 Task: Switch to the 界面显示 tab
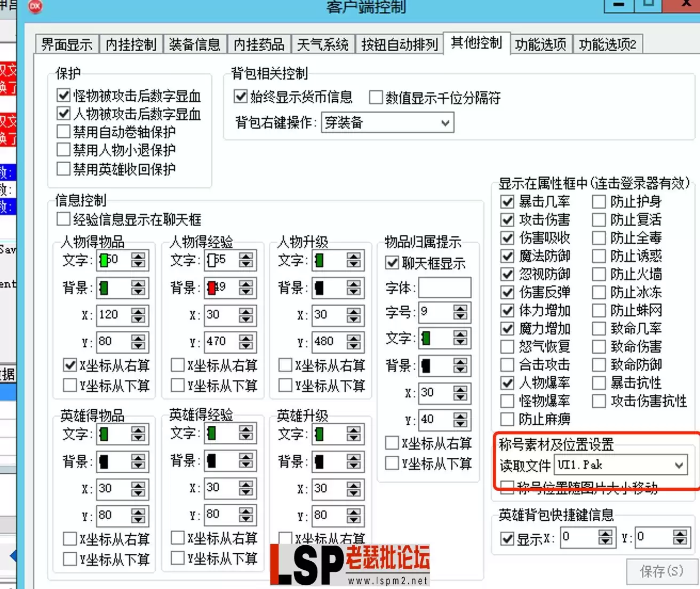tap(65, 45)
